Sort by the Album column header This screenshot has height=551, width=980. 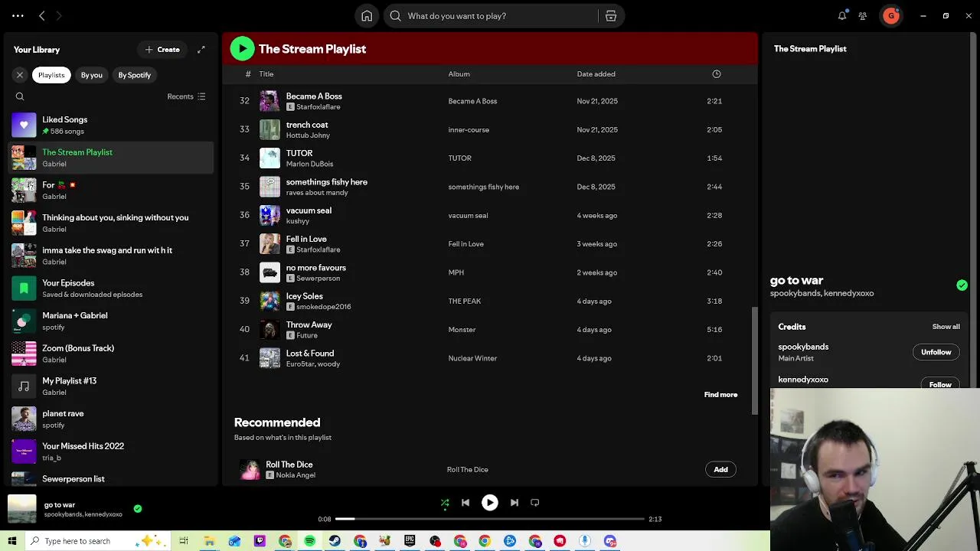coord(459,74)
